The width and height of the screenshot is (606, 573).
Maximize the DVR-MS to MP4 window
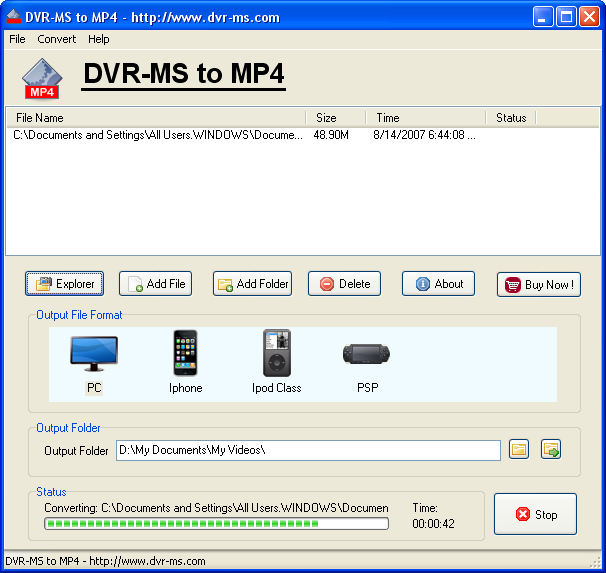[566, 17]
